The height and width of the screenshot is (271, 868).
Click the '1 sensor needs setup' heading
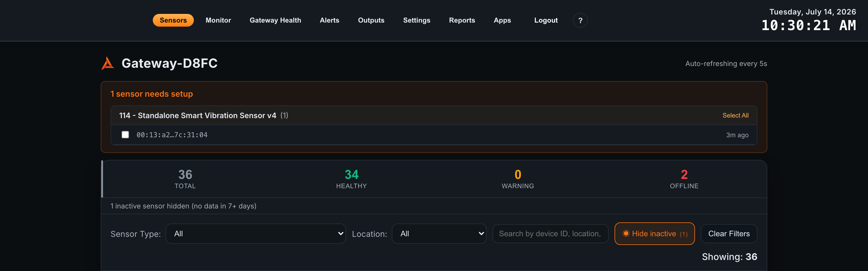click(x=152, y=94)
